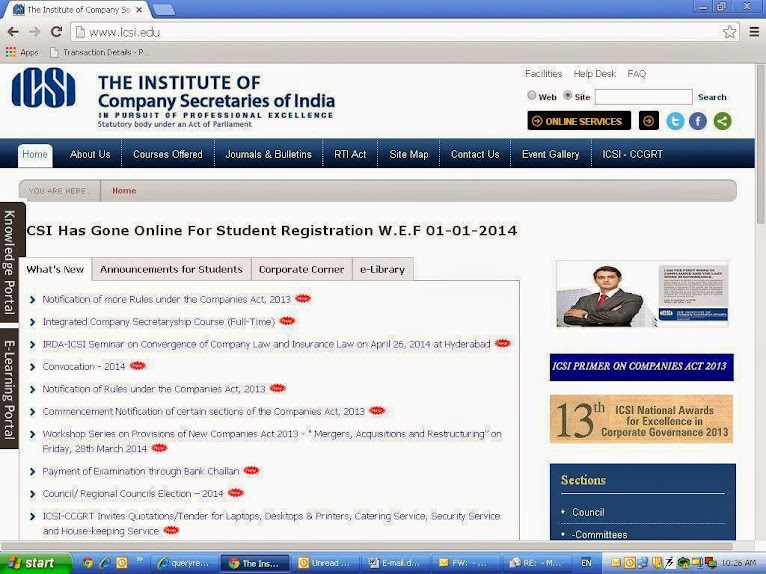Switch to the What's New tab

click(55, 269)
